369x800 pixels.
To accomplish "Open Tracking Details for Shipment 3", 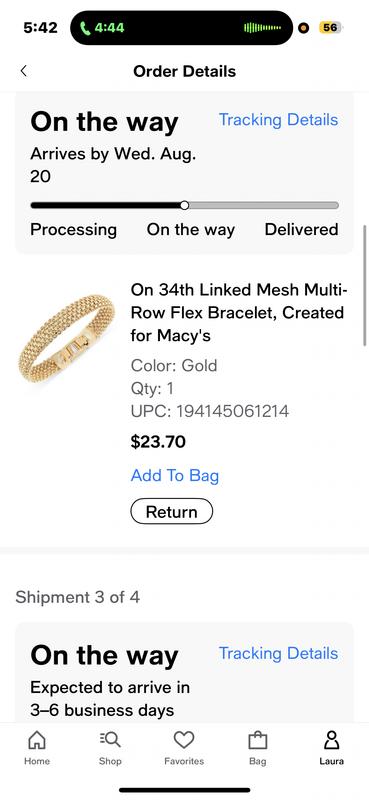I will point(278,654).
